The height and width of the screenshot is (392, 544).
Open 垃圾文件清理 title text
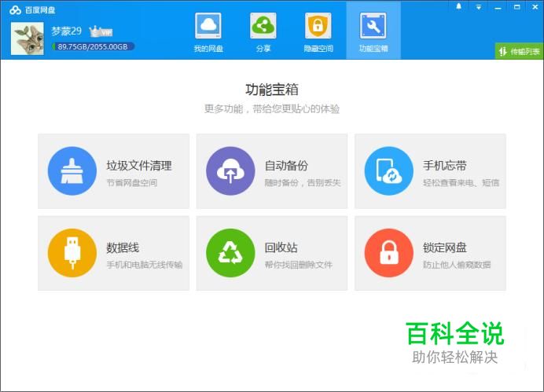click(x=139, y=166)
